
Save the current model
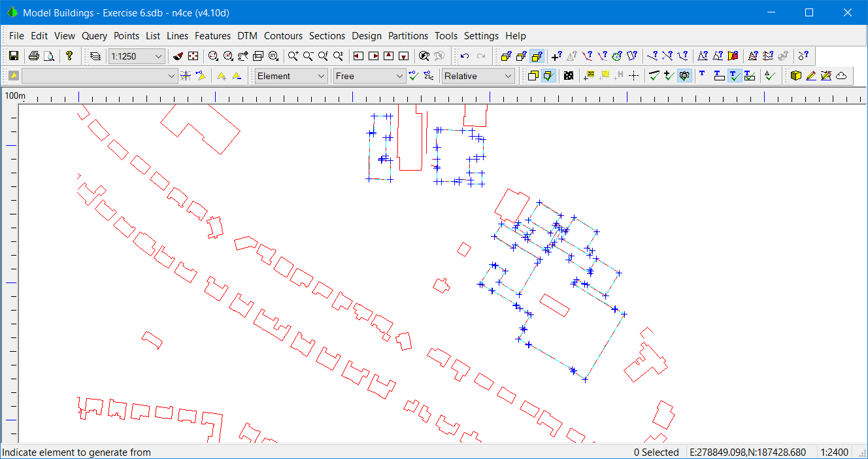(13, 56)
